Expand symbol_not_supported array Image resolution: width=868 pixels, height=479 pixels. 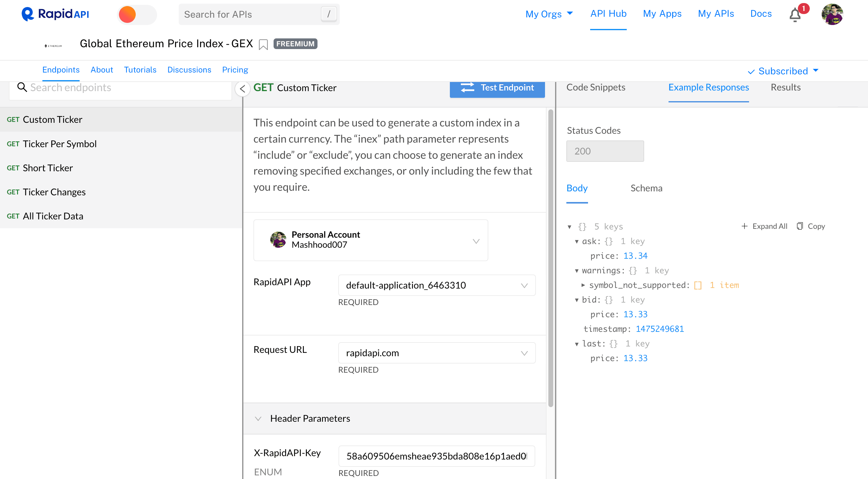click(584, 285)
